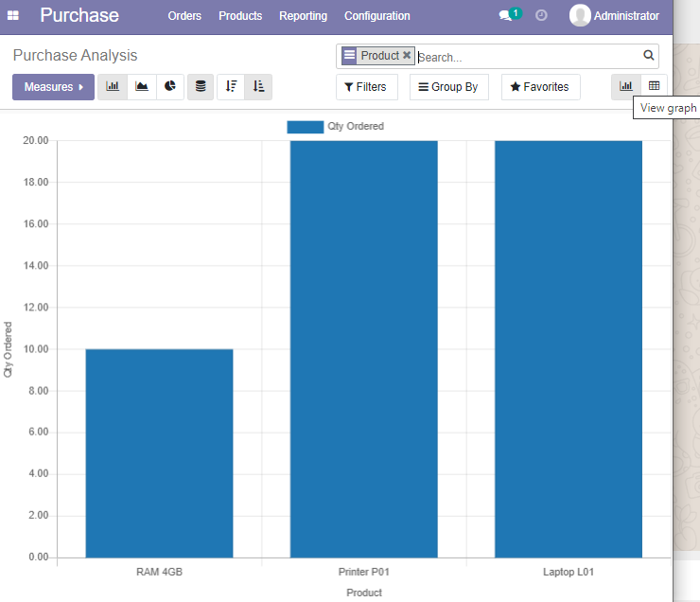This screenshot has width=700, height=602.
Task: Open the Configuration menu
Action: 376,16
